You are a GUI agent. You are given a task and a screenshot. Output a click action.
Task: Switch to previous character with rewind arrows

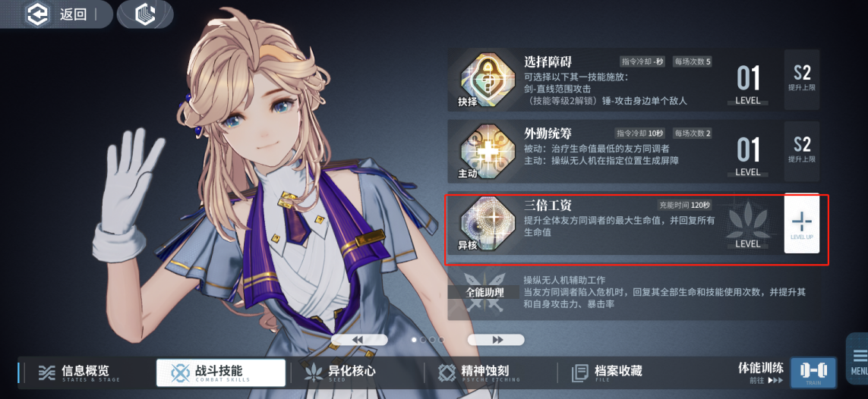[x=358, y=340]
